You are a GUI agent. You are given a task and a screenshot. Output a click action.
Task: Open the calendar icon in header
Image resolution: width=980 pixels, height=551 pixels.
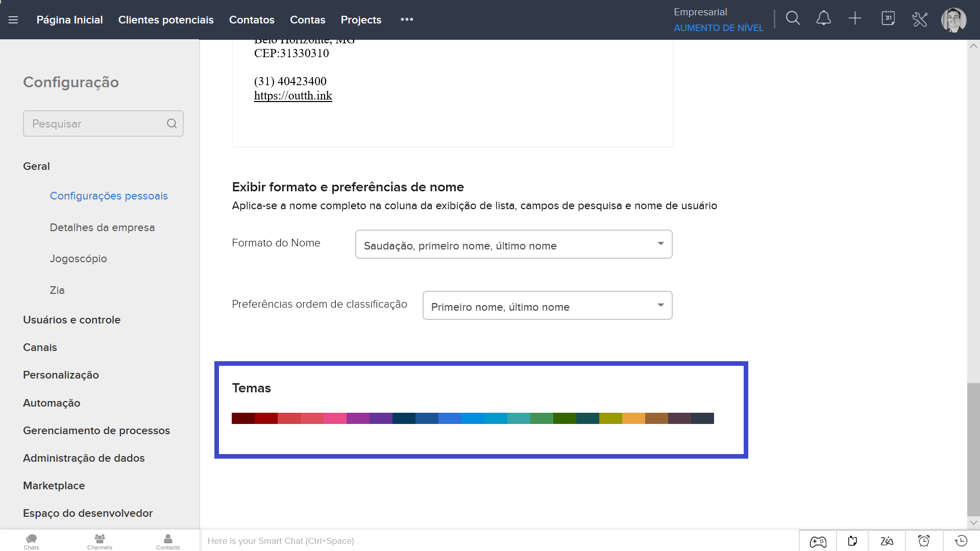pos(888,19)
